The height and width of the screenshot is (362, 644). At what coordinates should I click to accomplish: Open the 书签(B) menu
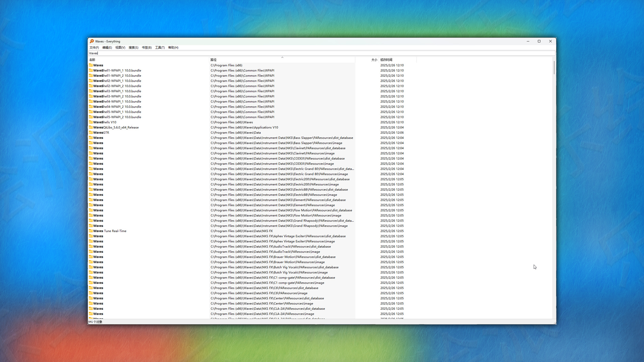(x=147, y=48)
